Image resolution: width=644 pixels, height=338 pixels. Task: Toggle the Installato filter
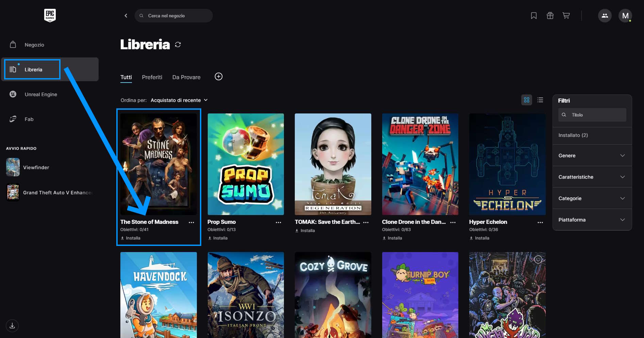click(x=573, y=135)
